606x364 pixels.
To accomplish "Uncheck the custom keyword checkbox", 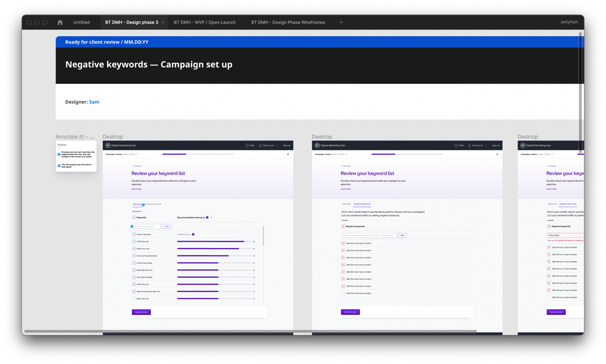I will coord(134,235).
